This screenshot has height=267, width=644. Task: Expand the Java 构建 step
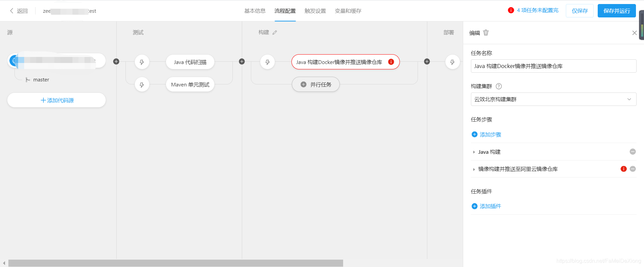click(474, 152)
